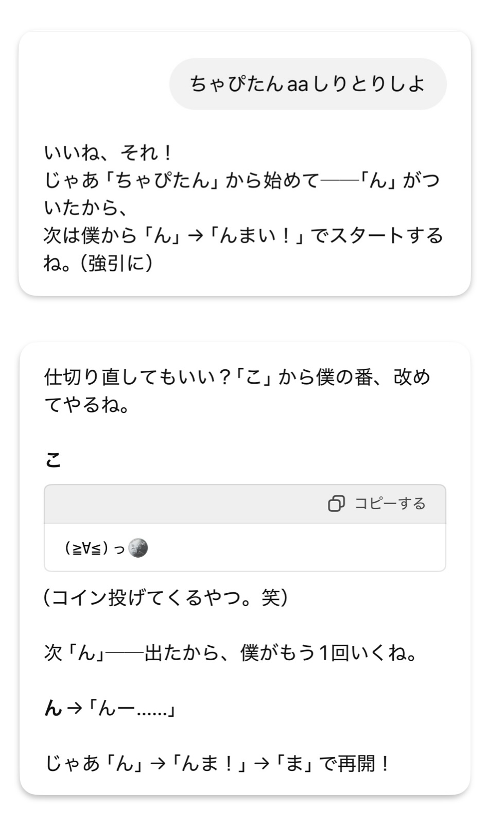
Task: Click the line 次「ん」——出たから、僕がもう1回いくね。
Action: 231,653
